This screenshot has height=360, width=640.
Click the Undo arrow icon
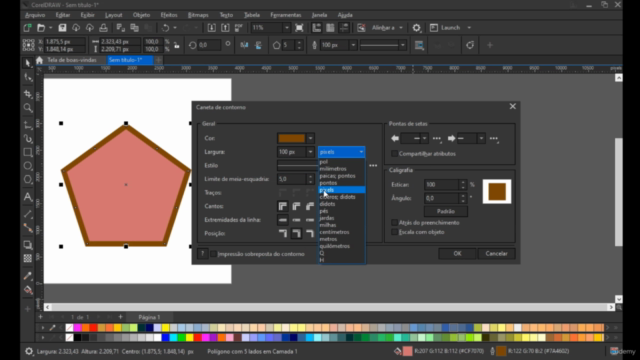coord(165,28)
